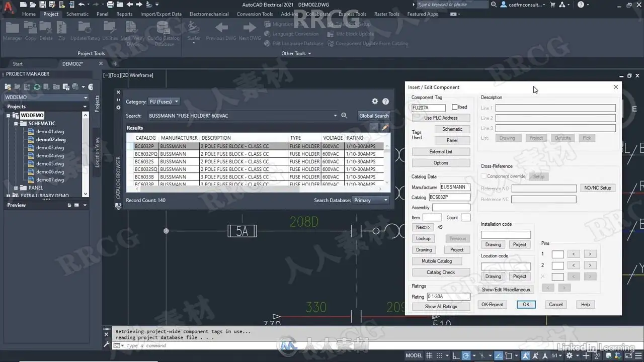The width and height of the screenshot is (644, 362).
Task: Tick the fixed checkbox for Component Tag
Action: point(454,107)
